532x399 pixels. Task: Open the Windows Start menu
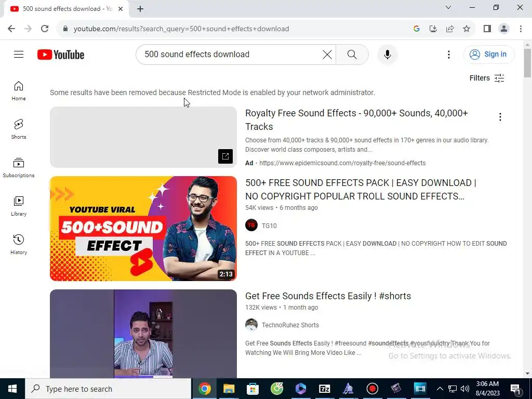coord(12,389)
